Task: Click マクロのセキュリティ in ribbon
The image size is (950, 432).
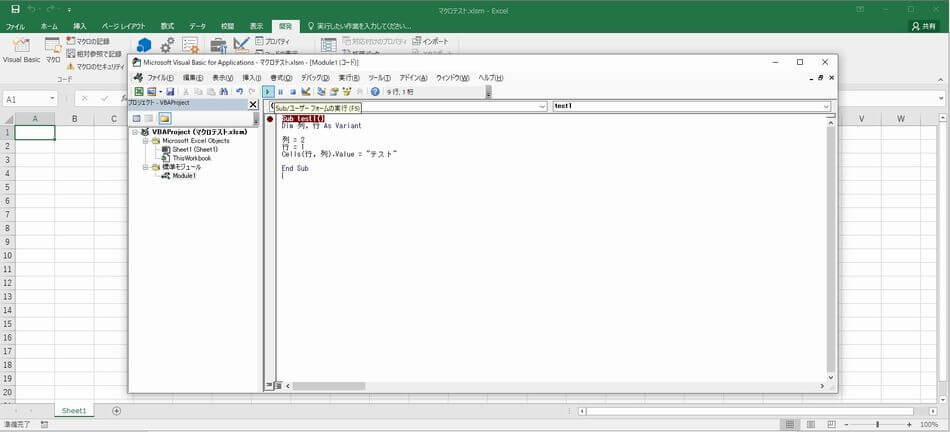Action: (x=95, y=66)
